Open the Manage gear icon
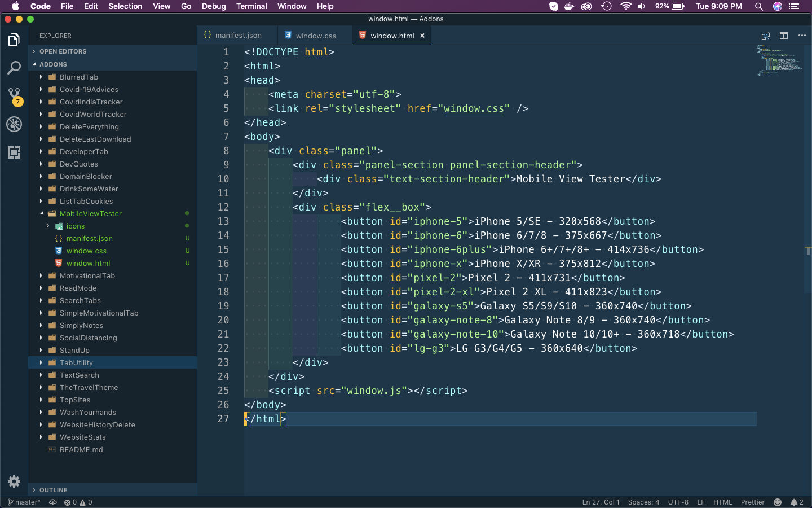Image resolution: width=812 pixels, height=508 pixels. 14,481
